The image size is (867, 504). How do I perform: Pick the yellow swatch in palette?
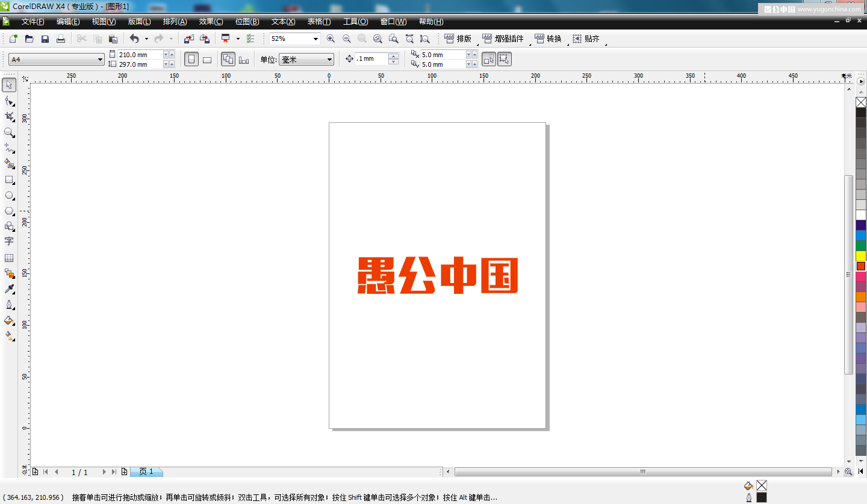point(861,256)
